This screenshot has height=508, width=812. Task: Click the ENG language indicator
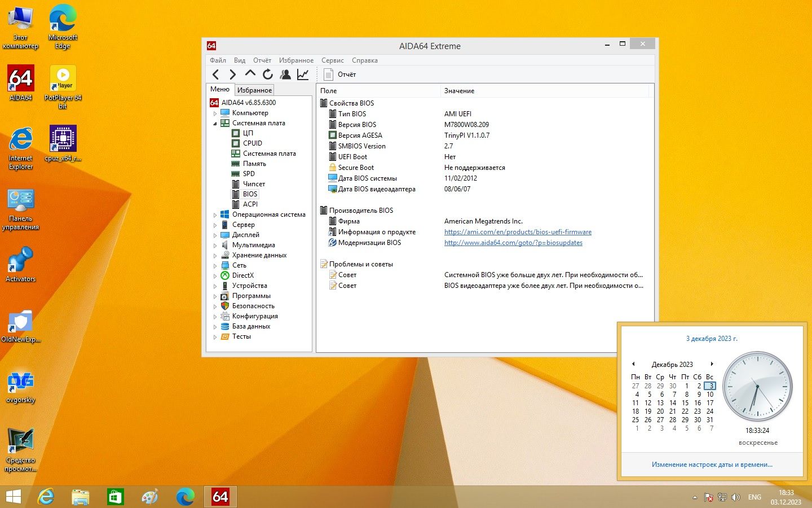[754, 497]
